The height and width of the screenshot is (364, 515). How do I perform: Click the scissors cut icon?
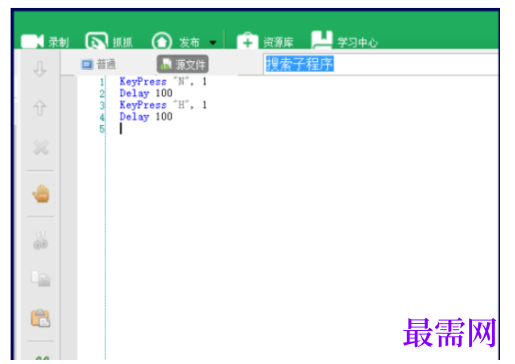(40, 240)
